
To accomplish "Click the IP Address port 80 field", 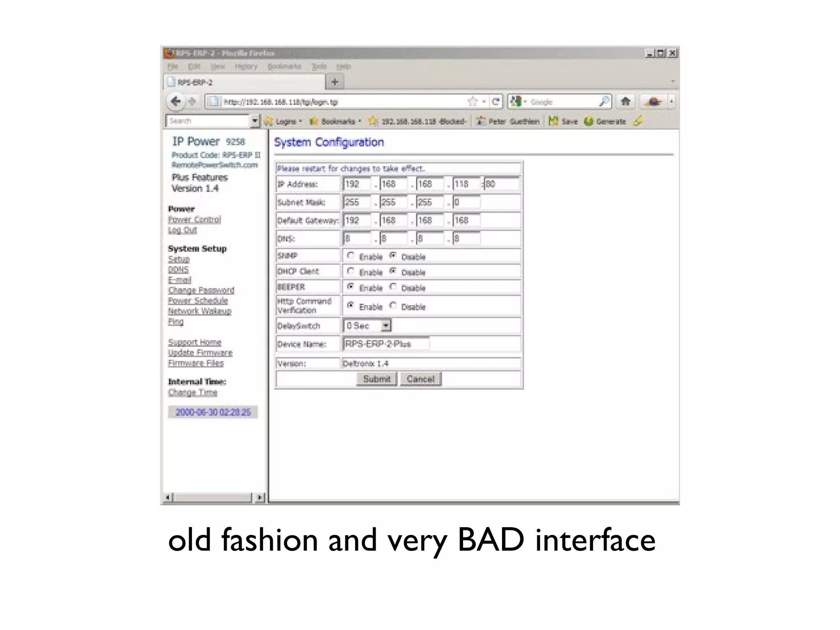I will pos(502,184).
